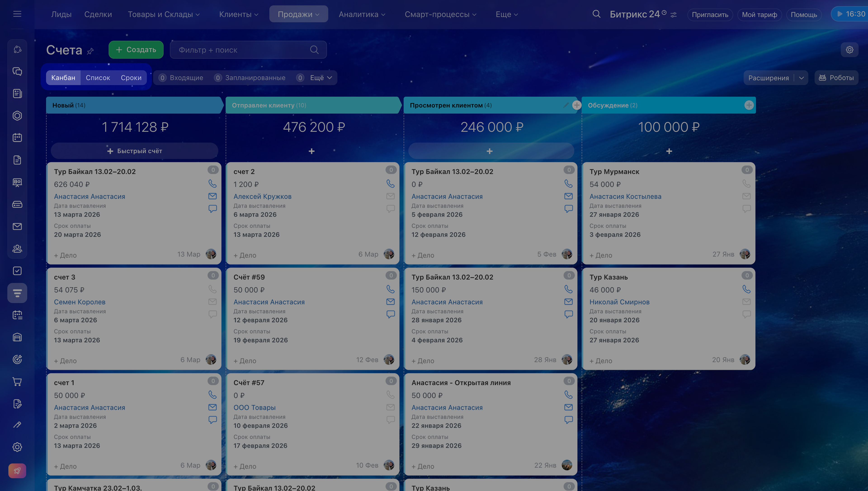Open Анастасия Костылева client link
This screenshot has width=868, height=491.
625,197
